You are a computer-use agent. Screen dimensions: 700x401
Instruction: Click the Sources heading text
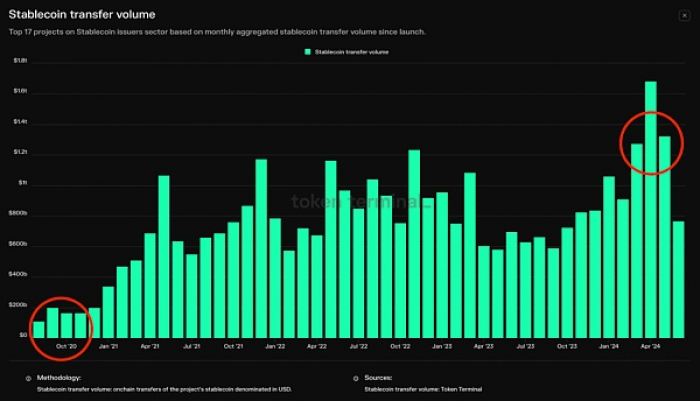coord(378,378)
